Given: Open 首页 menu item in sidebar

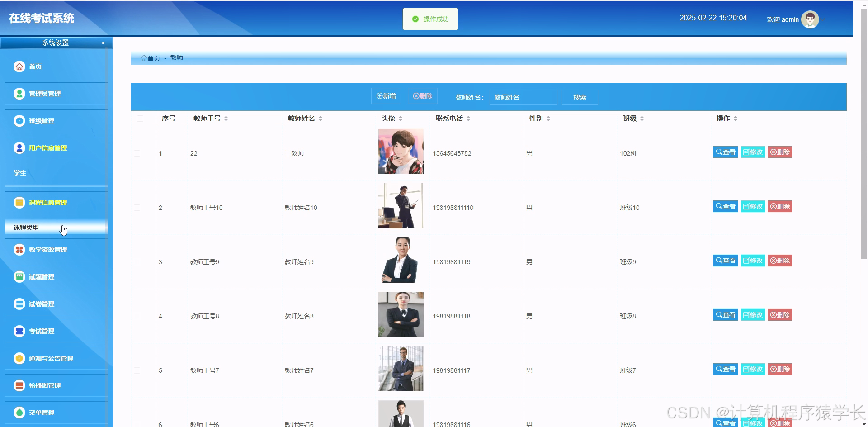Looking at the screenshot, I should 56,66.
